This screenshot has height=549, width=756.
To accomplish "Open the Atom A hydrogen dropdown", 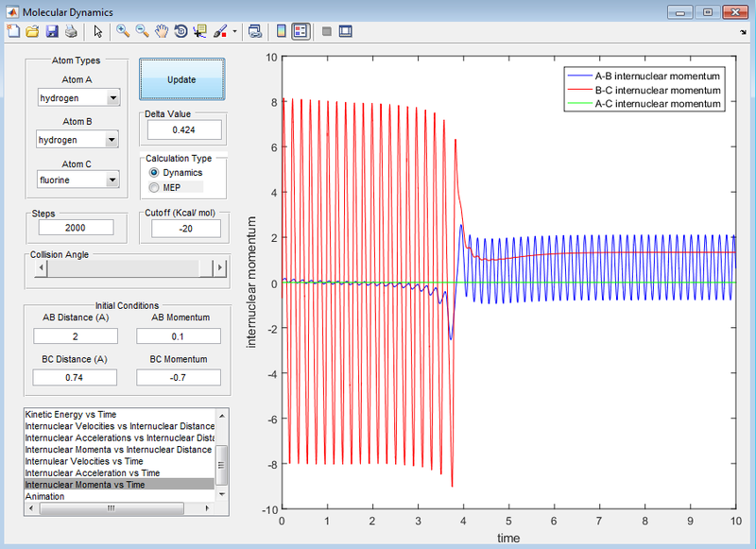I will pos(79,98).
